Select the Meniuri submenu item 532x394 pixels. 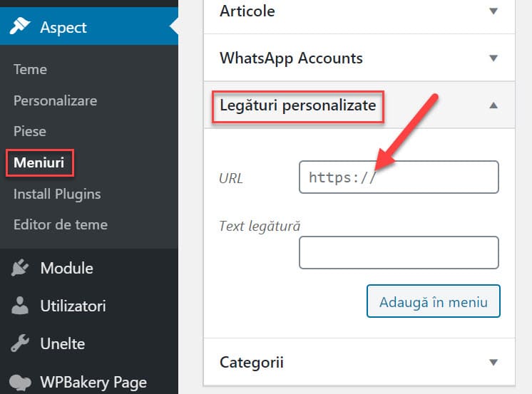pyautogui.click(x=39, y=163)
